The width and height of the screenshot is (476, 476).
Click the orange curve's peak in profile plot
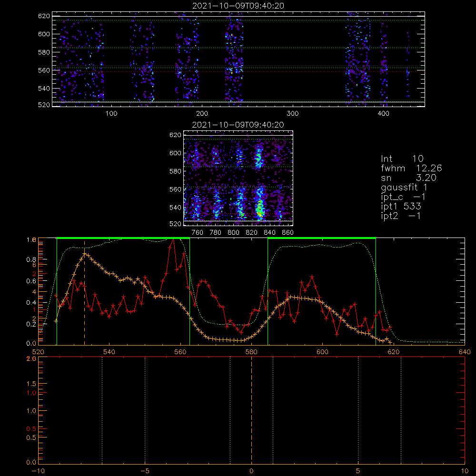[x=85, y=254]
